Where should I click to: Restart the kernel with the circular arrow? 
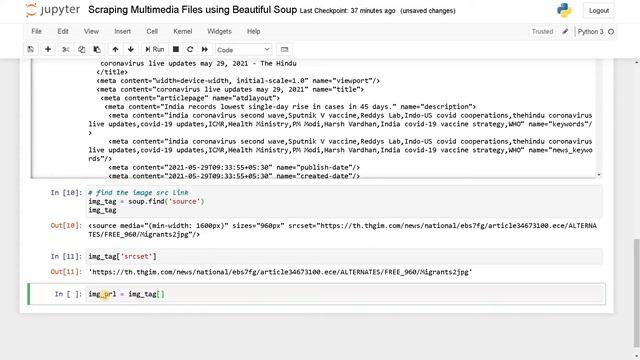(x=190, y=49)
